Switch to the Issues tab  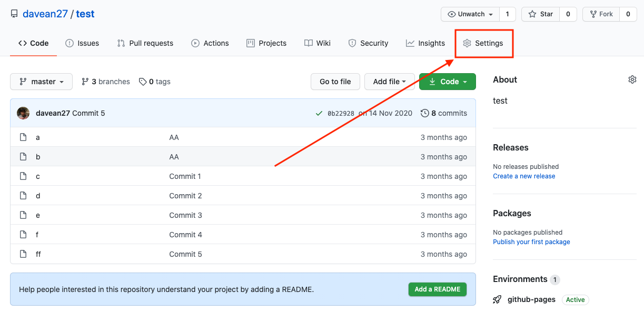(82, 43)
